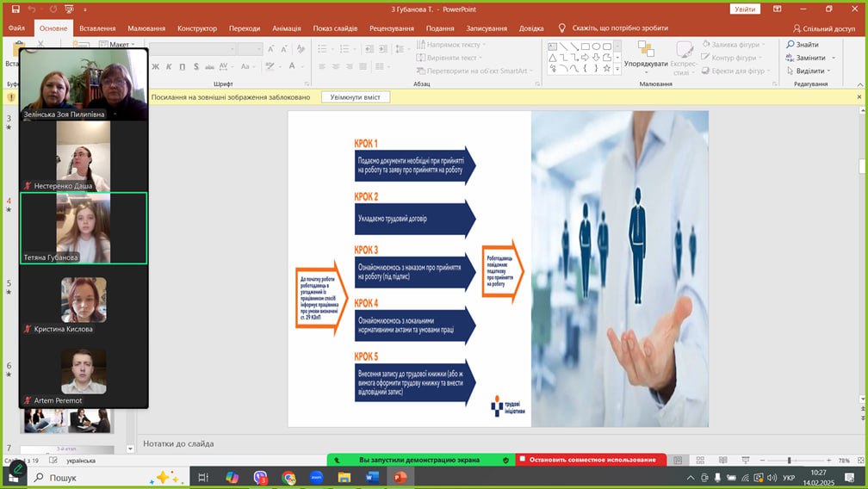Click fit slide to window icon

(858, 461)
